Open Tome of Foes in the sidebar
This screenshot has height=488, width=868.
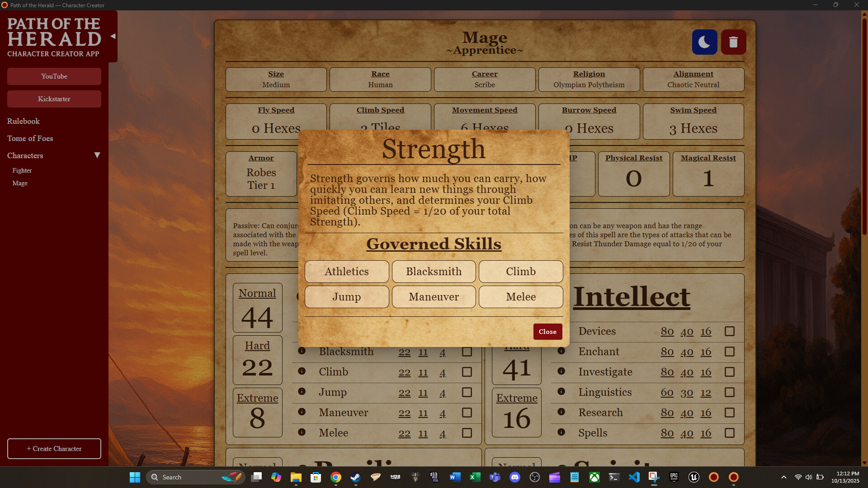30,138
